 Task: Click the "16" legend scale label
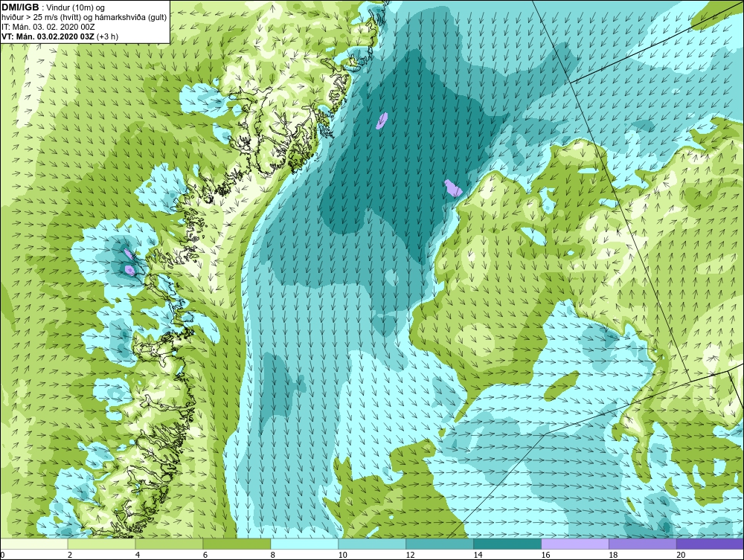coord(545,555)
